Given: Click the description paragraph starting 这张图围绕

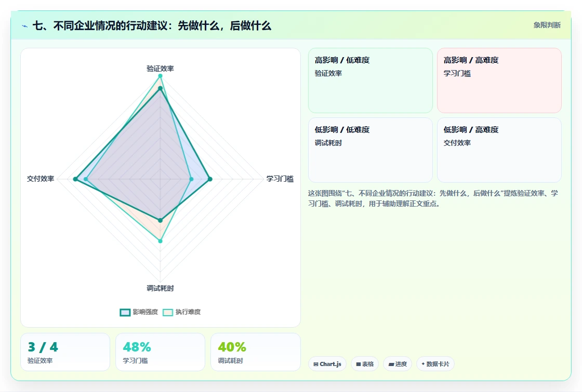Looking at the screenshot, I should tap(433, 198).
